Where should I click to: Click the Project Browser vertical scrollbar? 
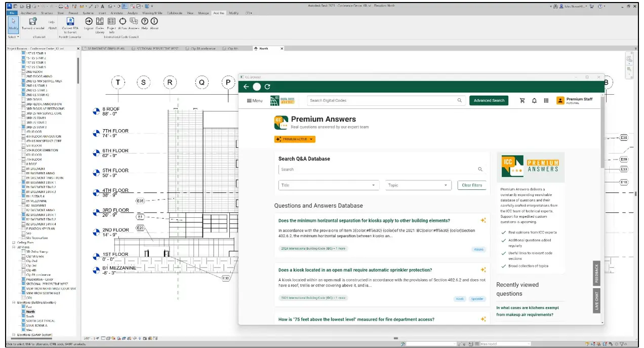tap(78, 70)
